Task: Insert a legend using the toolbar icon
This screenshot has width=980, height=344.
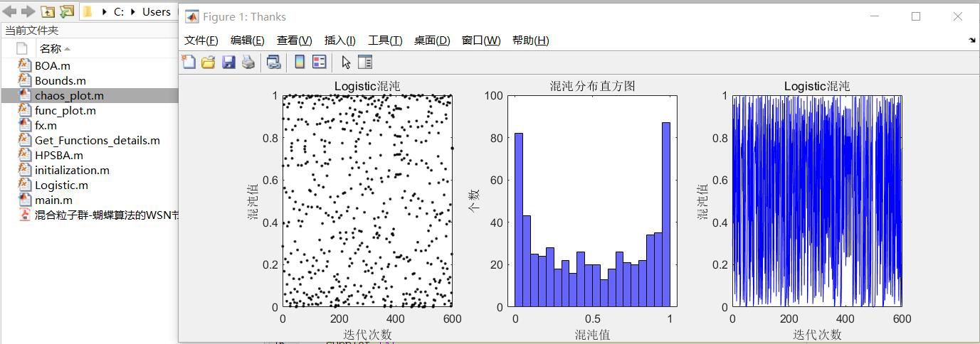Action: click(320, 62)
